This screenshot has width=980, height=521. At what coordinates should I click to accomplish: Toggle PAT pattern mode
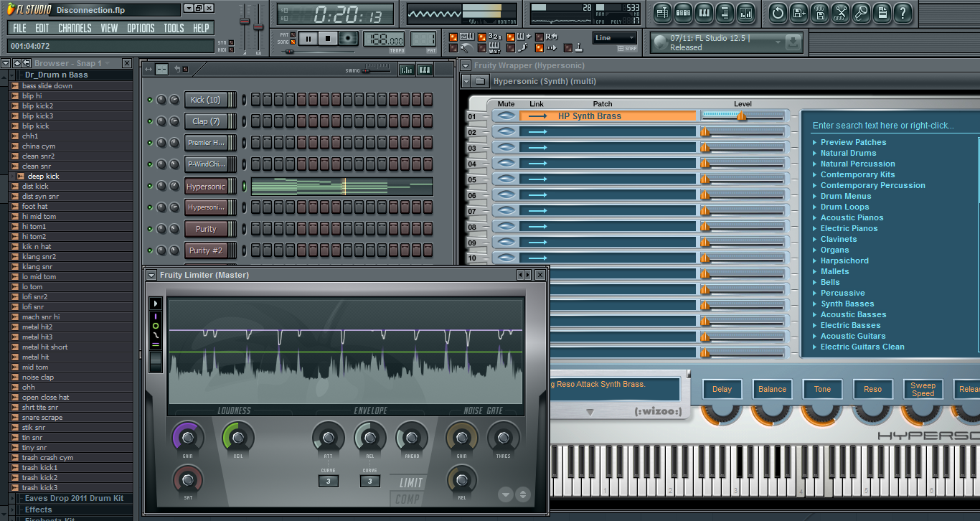(293, 34)
